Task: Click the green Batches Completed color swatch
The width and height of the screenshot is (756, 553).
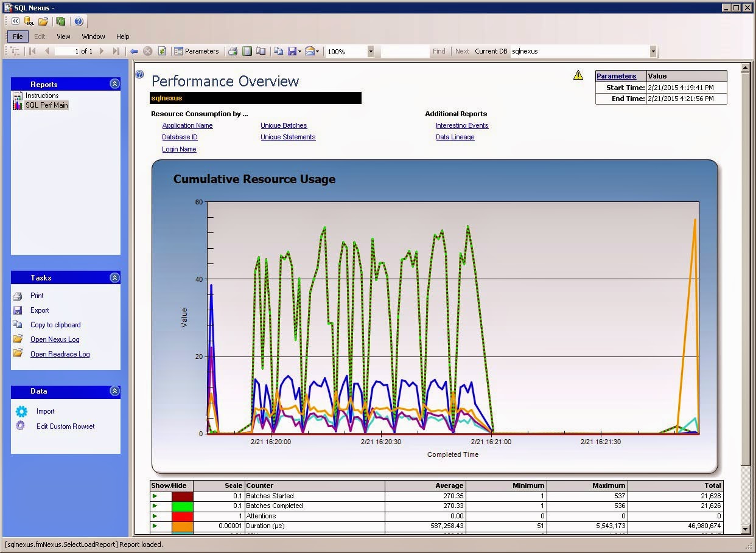Action: tap(183, 506)
